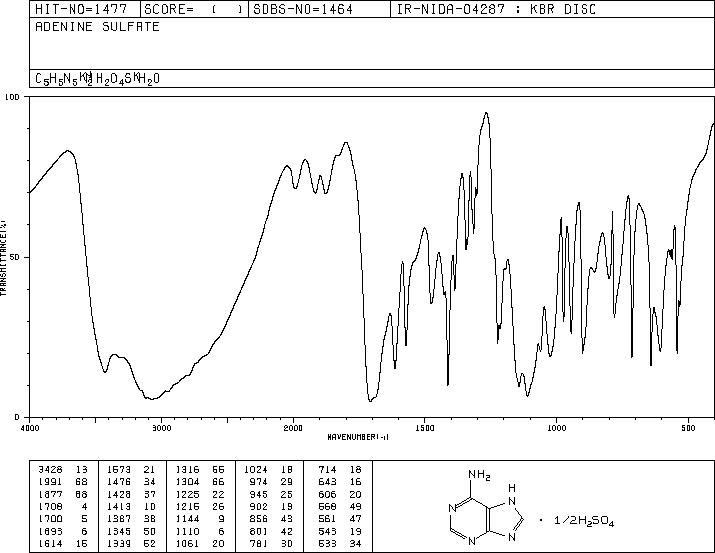
Task: Click peak table entry 856
Action: [x=259, y=519]
